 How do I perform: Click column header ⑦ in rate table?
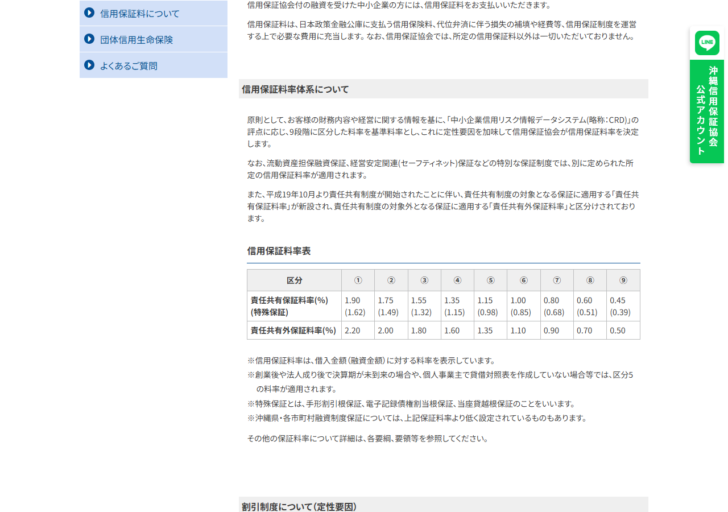coord(557,280)
